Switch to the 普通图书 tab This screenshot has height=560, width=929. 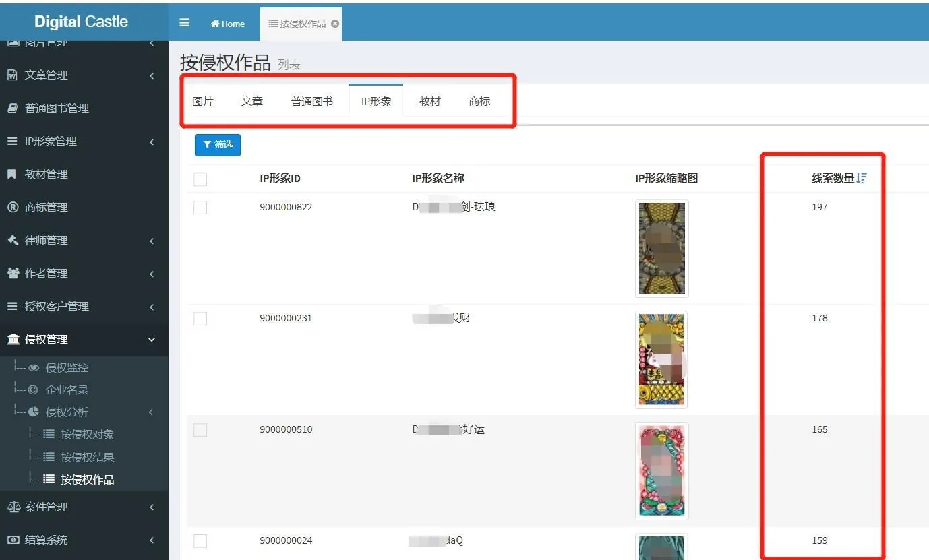pos(312,101)
